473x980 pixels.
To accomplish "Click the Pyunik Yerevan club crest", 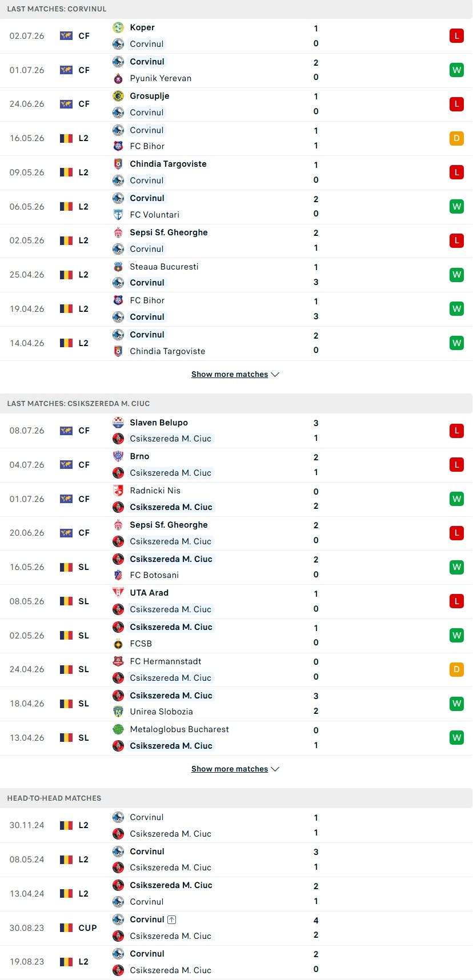I will pos(118,78).
